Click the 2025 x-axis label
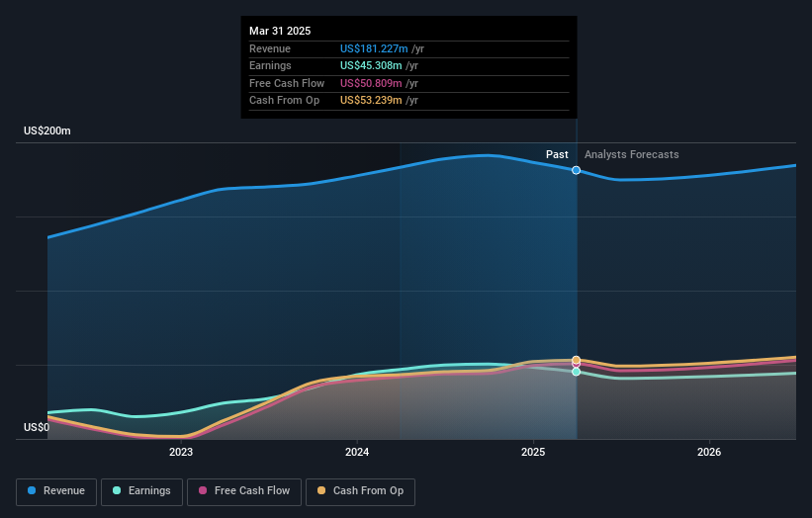812x518 pixels. click(x=533, y=453)
